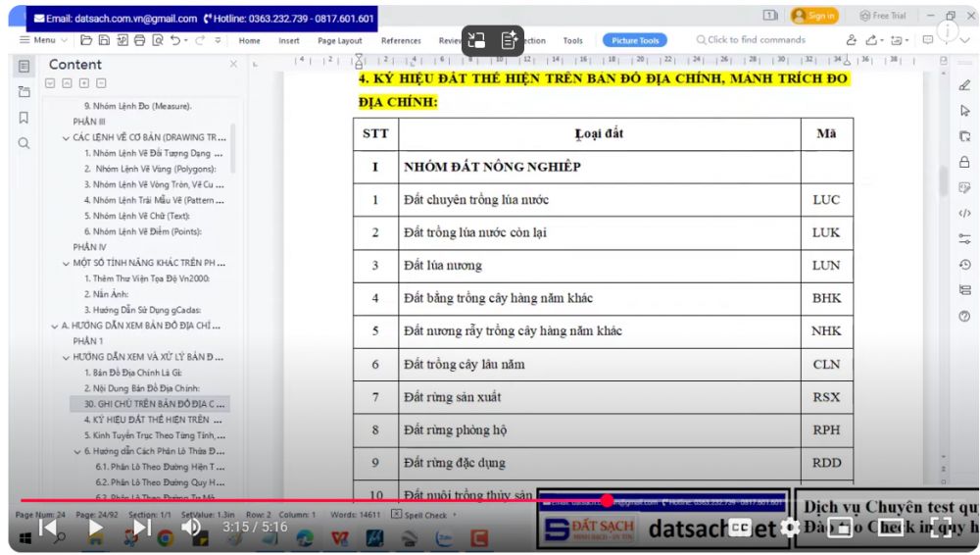Close the Content navigation panel
Viewport: 980px width, 555px height.
coord(233,64)
